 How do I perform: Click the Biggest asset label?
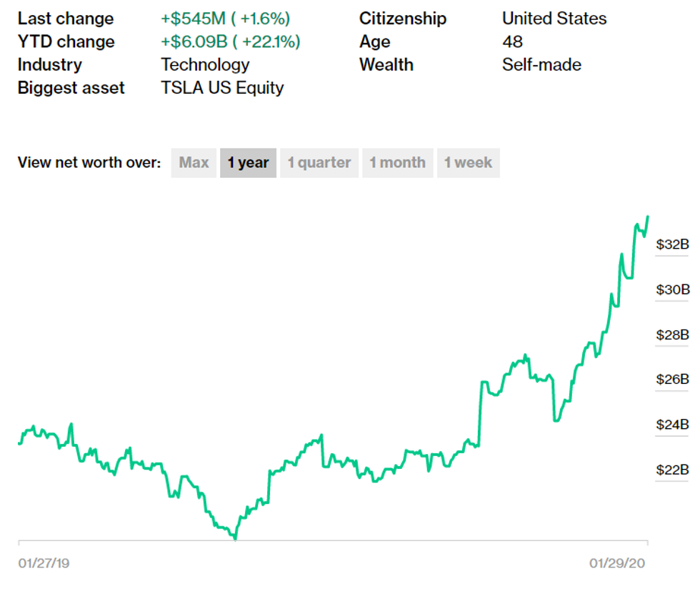pos(71,88)
